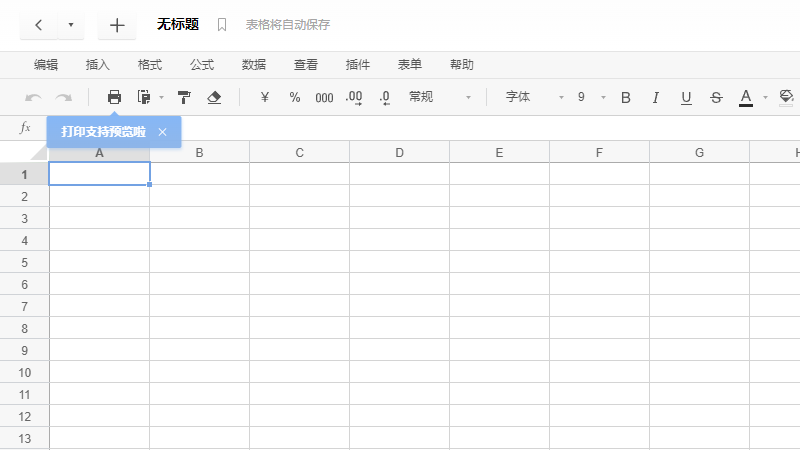800x450 pixels.
Task: Click the font color A swatch
Action: click(745, 97)
